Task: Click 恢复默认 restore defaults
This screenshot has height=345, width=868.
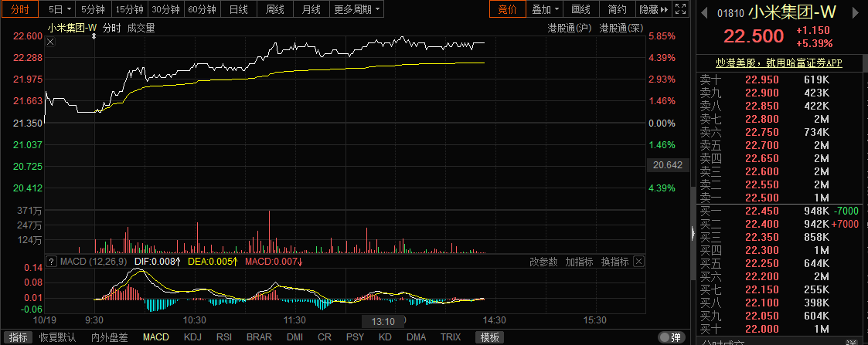Action: point(58,337)
